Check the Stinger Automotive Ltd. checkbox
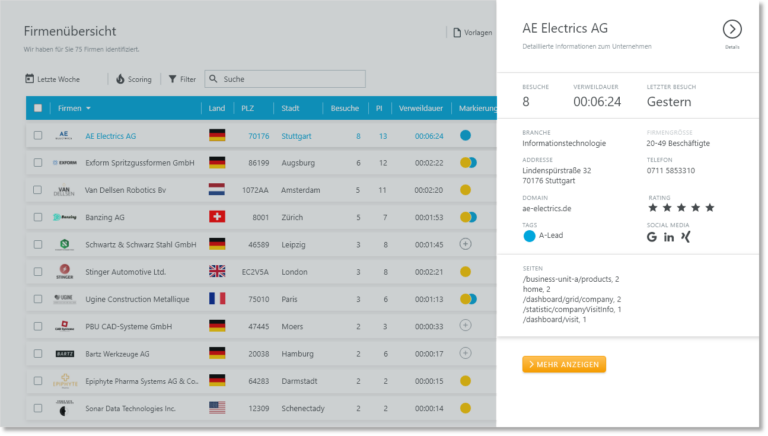The width and height of the screenshot is (768, 436). (x=38, y=272)
